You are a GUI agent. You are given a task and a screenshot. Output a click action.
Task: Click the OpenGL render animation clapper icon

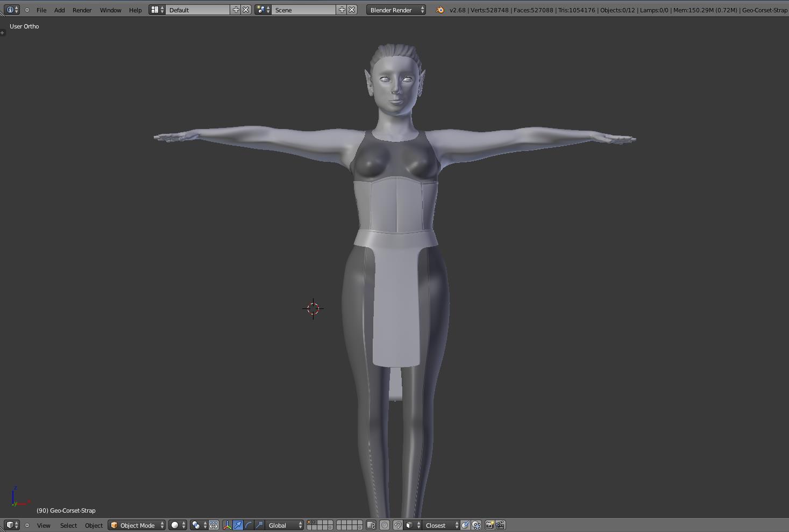click(x=500, y=525)
